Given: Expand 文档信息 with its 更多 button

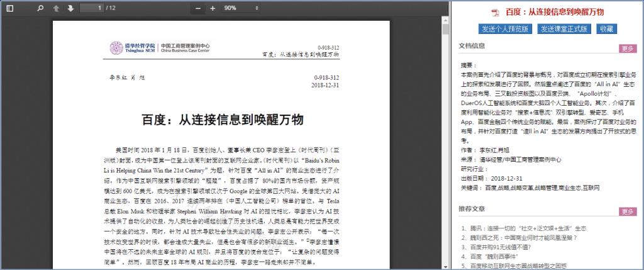Looking at the screenshot, I should [x=627, y=48].
